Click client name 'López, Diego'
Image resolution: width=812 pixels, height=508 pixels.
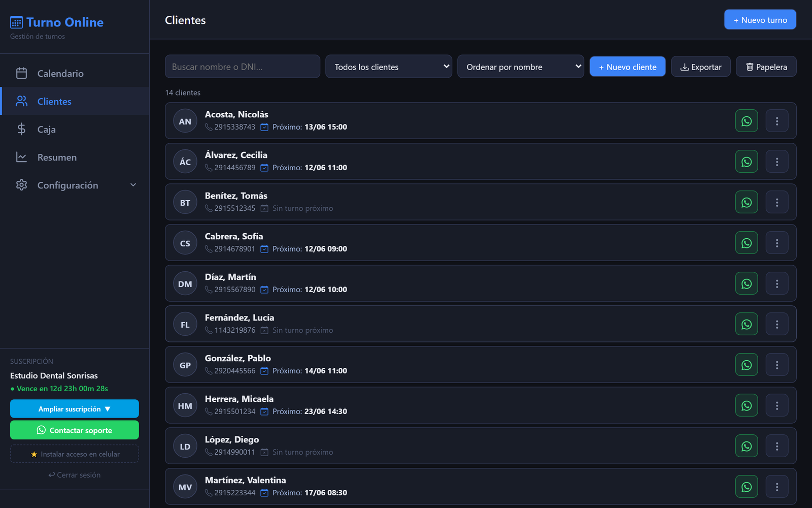tap(232, 439)
